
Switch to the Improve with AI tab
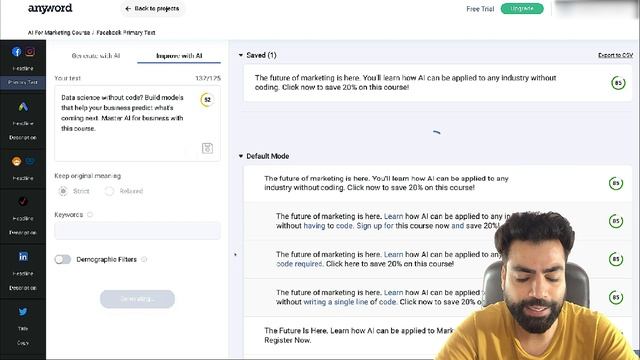179,56
